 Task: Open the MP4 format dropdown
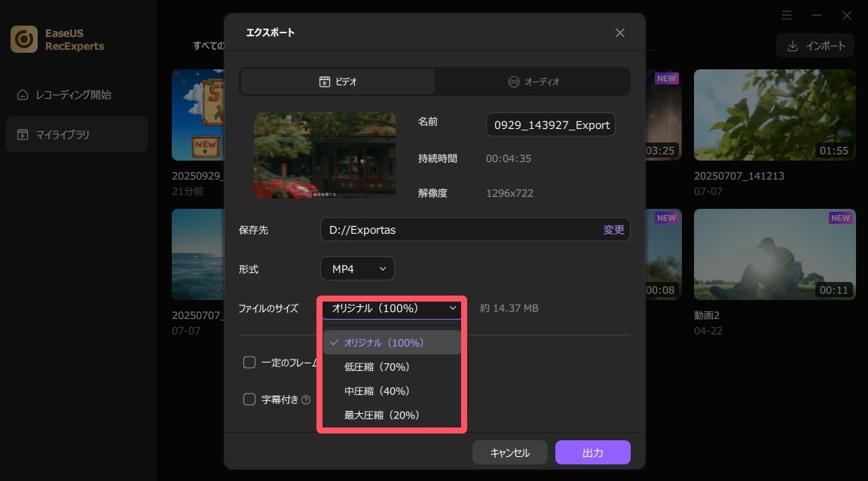tap(357, 268)
